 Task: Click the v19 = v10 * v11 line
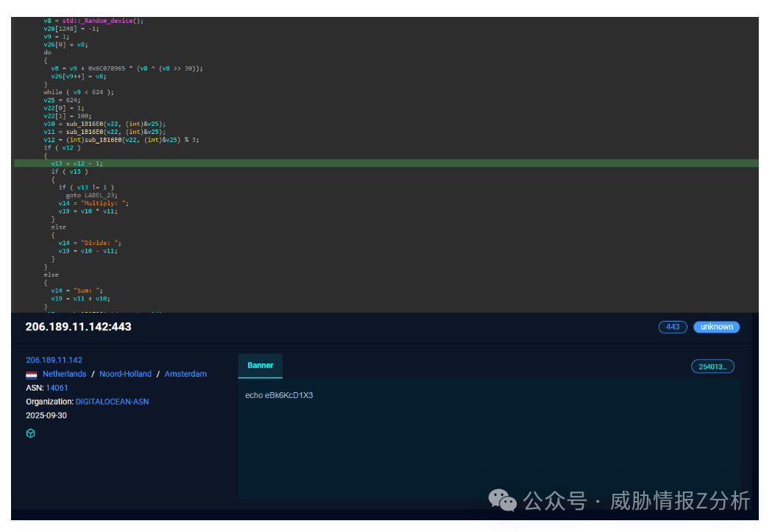click(x=88, y=211)
